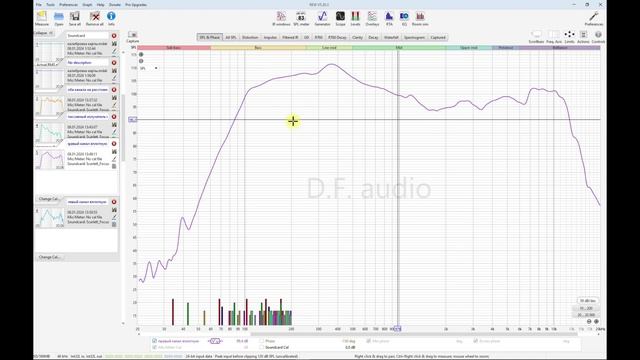Open the Levels meters tool
640x360 pixels.
(x=356, y=17)
